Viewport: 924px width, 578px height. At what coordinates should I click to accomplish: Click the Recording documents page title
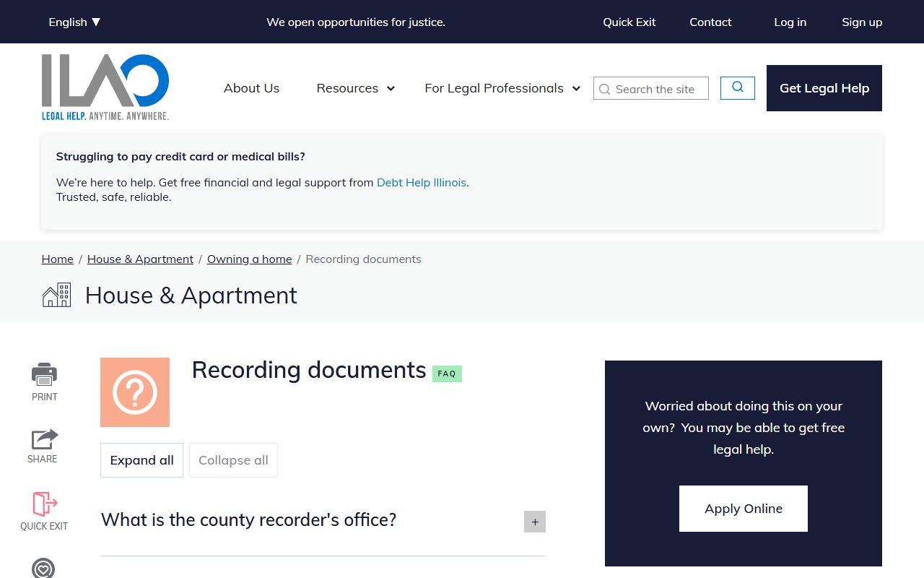(x=309, y=370)
